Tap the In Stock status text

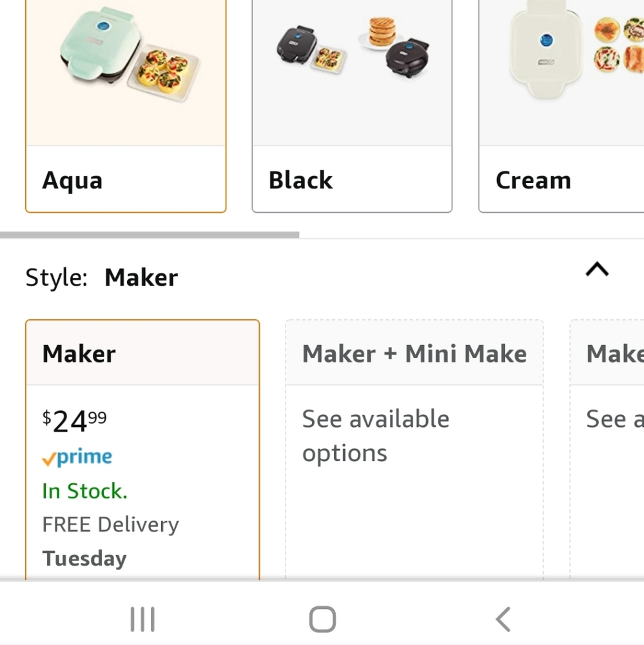84,491
